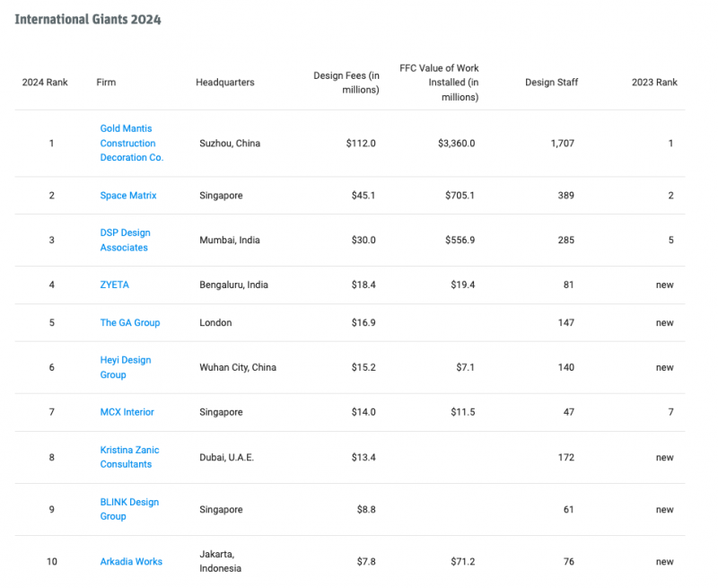Click the 140 design staff value
This screenshot has height=588, width=718.
(566, 367)
